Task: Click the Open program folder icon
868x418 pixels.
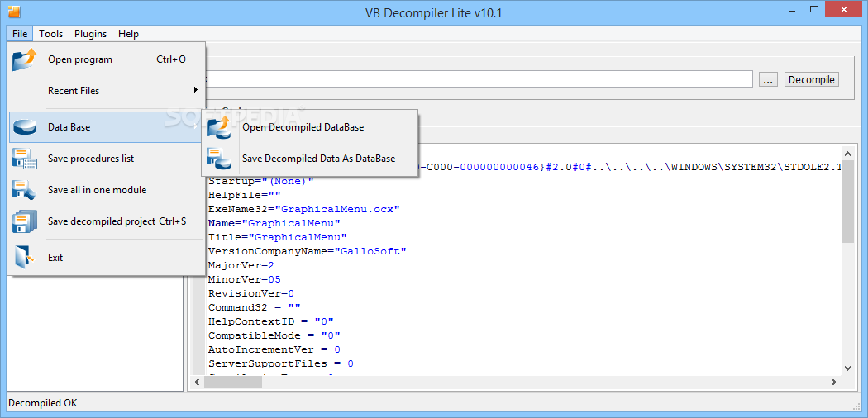Action: tap(24, 59)
